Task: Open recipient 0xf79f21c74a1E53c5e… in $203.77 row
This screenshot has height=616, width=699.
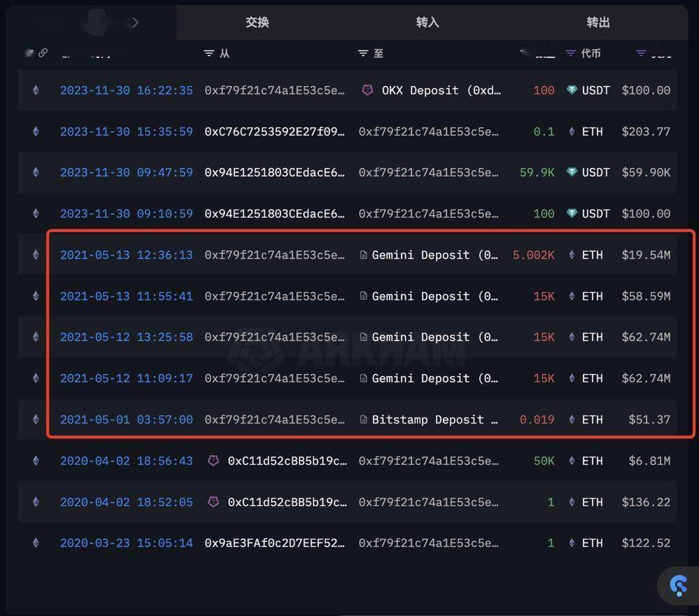Action: tap(429, 132)
